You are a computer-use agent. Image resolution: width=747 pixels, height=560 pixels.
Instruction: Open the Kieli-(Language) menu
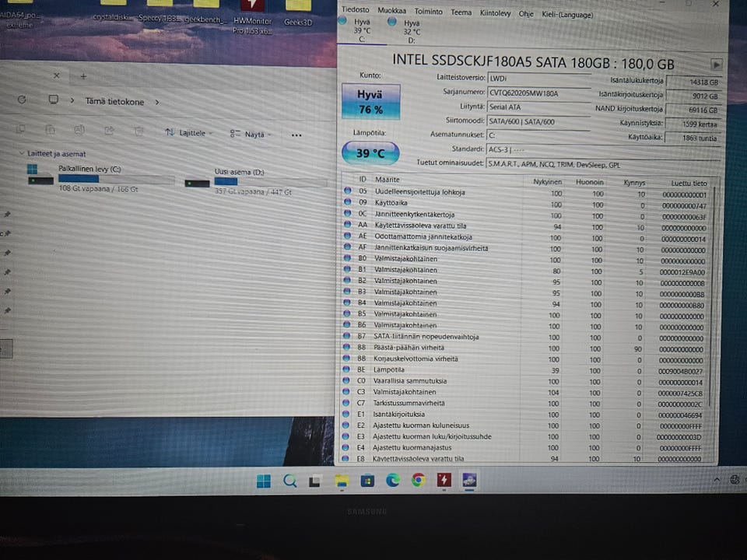tap(567, 15)
